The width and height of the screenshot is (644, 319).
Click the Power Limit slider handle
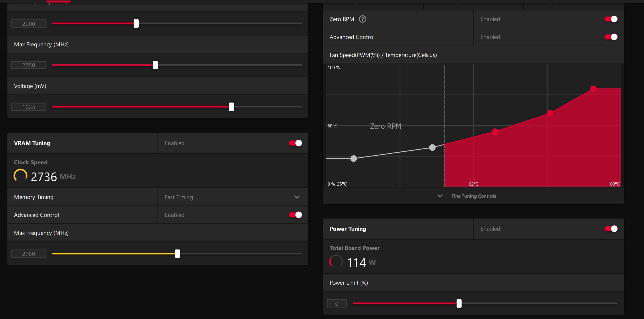tap(459, 303)
